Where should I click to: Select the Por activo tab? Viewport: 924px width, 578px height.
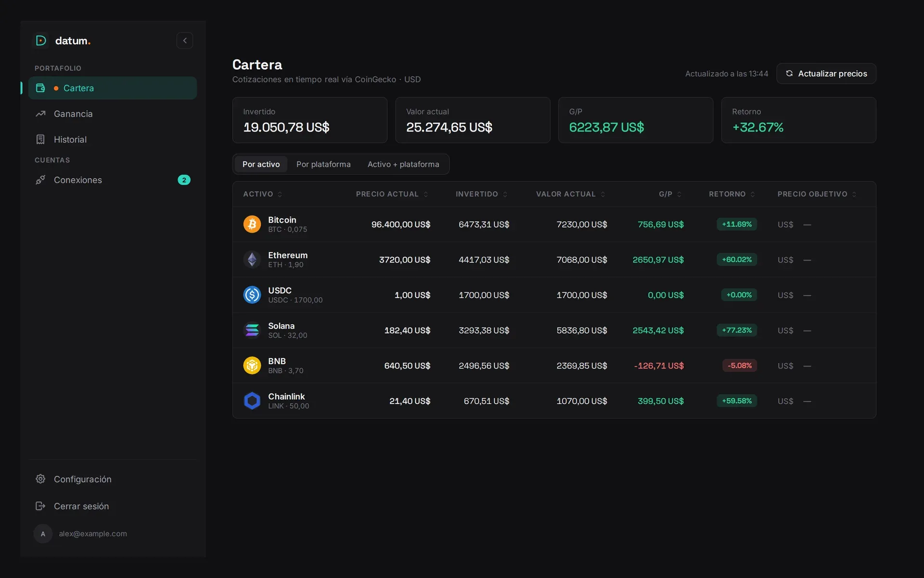261,164
